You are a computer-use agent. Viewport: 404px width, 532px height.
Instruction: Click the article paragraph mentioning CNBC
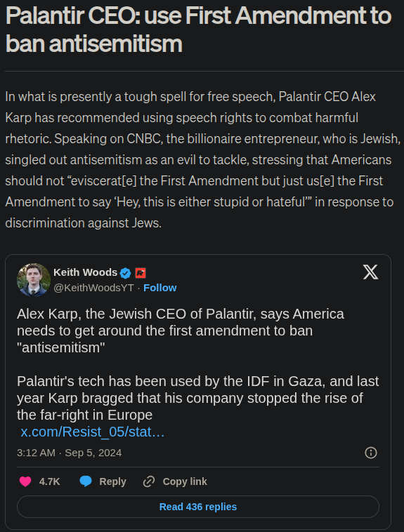click(203, 160)
